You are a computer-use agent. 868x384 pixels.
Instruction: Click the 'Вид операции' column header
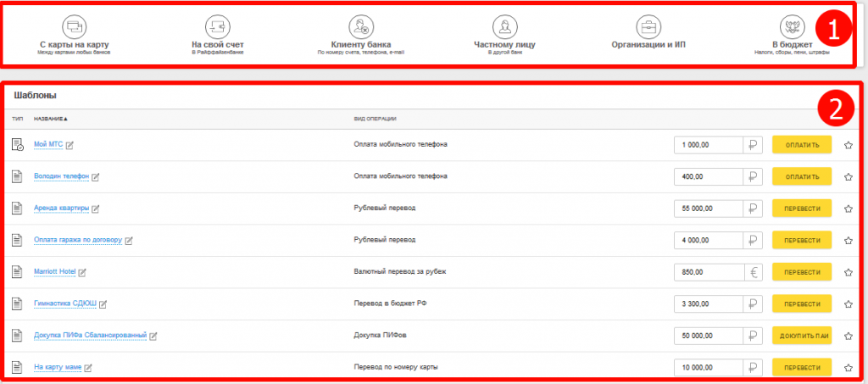[x=375, y=119]
